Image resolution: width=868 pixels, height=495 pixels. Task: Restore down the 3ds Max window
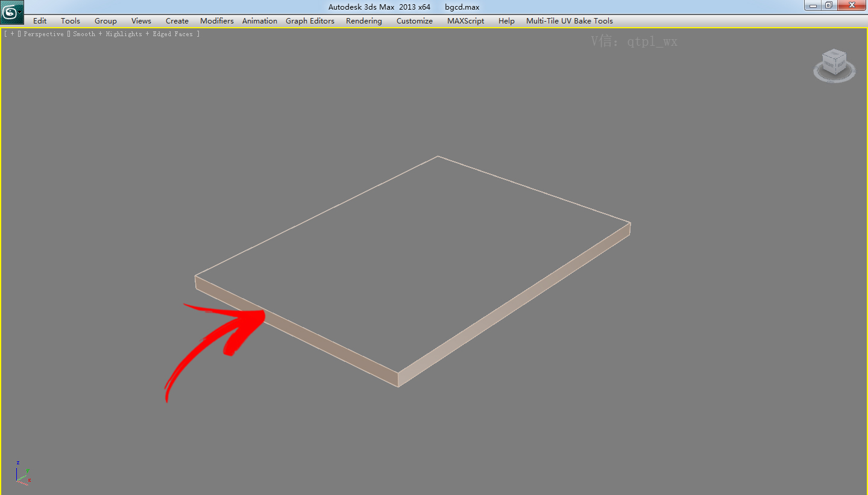(x=829, y=5)
